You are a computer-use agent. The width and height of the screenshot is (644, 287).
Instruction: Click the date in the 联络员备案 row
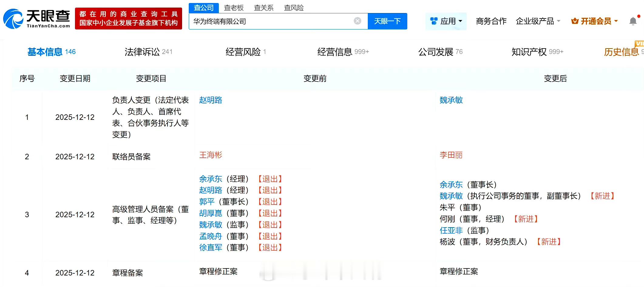coord(75,157)
